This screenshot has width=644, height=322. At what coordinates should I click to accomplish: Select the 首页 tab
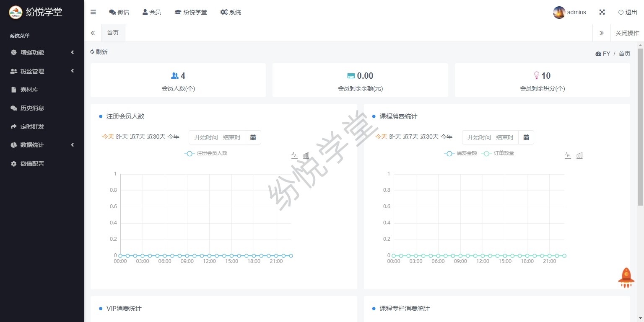click(113, 33)
